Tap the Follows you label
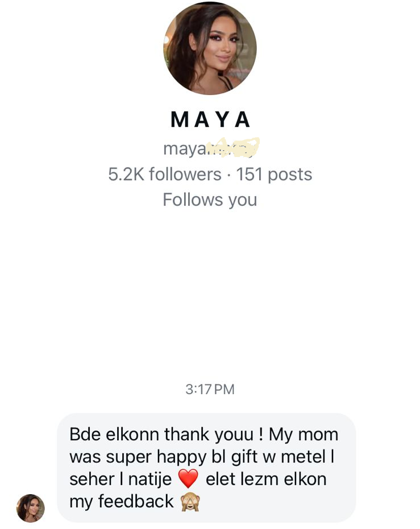The image size is (420, 529). click(210, 200)
